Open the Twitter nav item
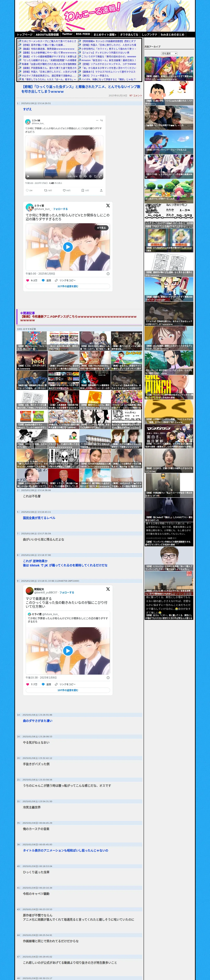 point(67,34)
